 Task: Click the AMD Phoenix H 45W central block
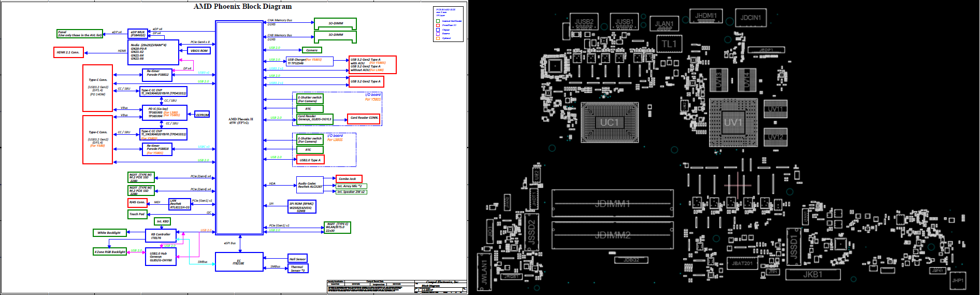[239, 128]
